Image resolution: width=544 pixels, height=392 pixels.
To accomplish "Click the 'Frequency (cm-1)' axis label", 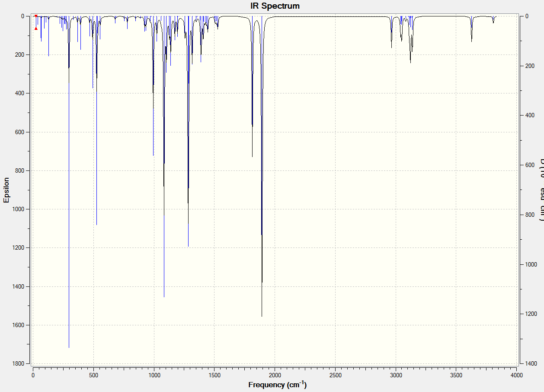I will [x=277, y=384].
